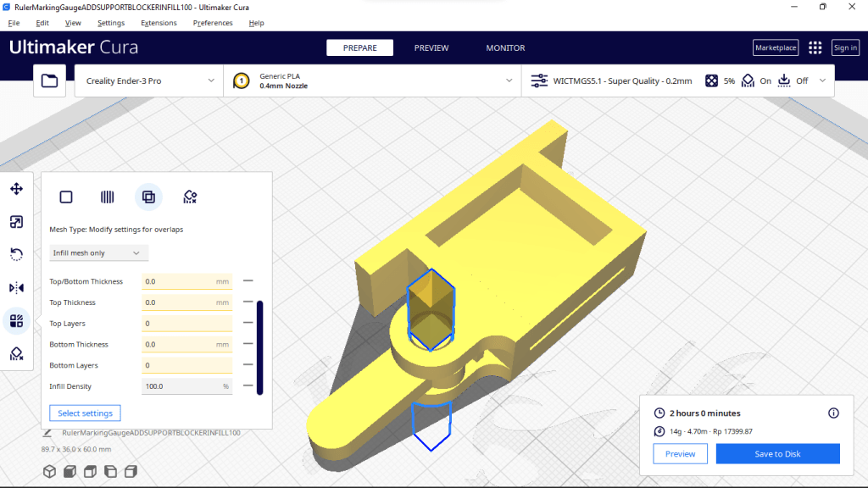
Task: Click the support On icon
Action: [x=748, y=80]
